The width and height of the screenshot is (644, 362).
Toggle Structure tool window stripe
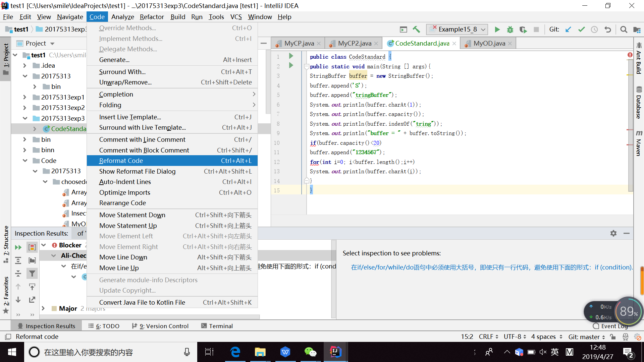(x=6, y=244)
